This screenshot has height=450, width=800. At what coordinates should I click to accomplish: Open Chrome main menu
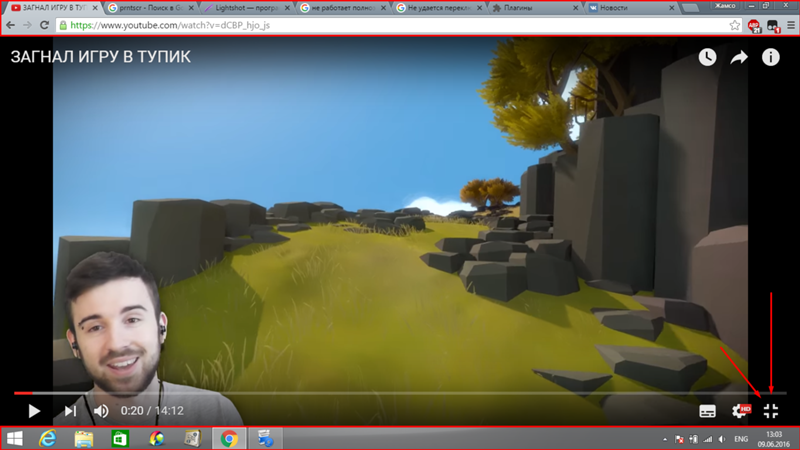(x=791, y=25)
